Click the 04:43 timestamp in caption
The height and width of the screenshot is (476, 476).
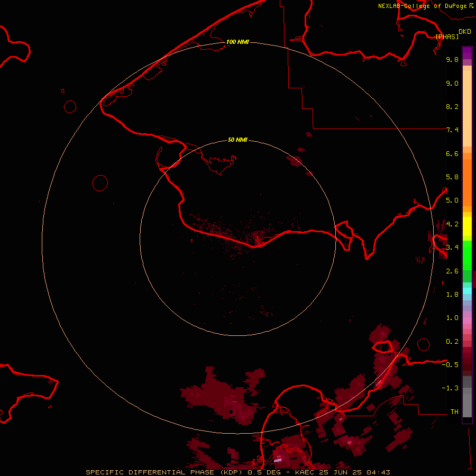pos(378,472)
